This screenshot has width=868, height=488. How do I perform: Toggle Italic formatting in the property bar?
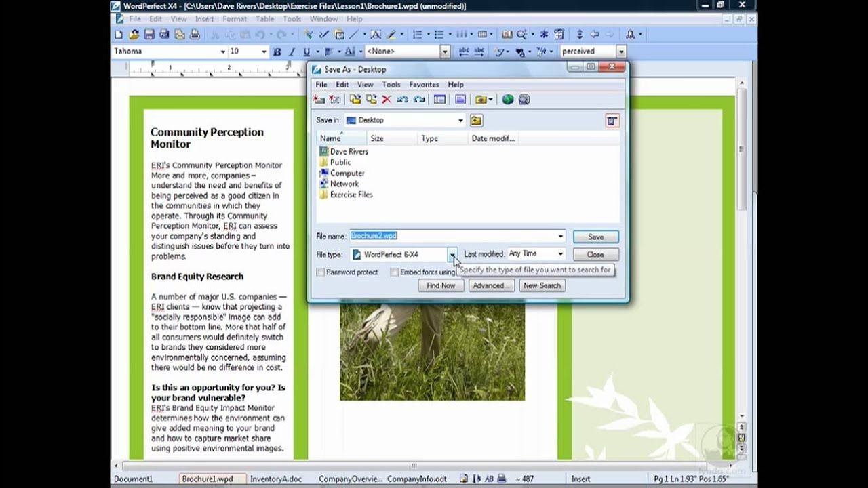292,52
